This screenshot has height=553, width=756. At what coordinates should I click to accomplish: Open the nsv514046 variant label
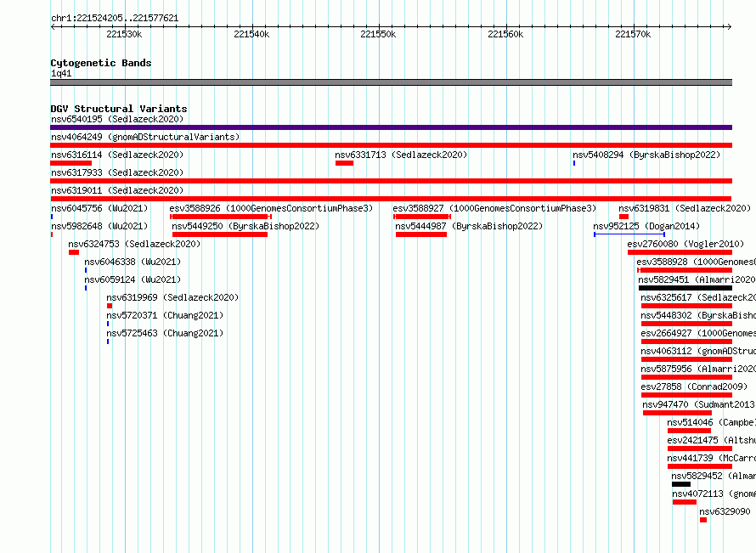(x=712, y=422)
